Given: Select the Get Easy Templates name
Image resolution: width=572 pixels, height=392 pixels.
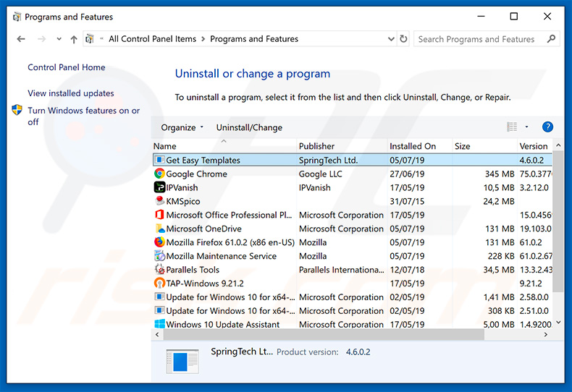Looking at the screenshot, I should tap(203, 161).
